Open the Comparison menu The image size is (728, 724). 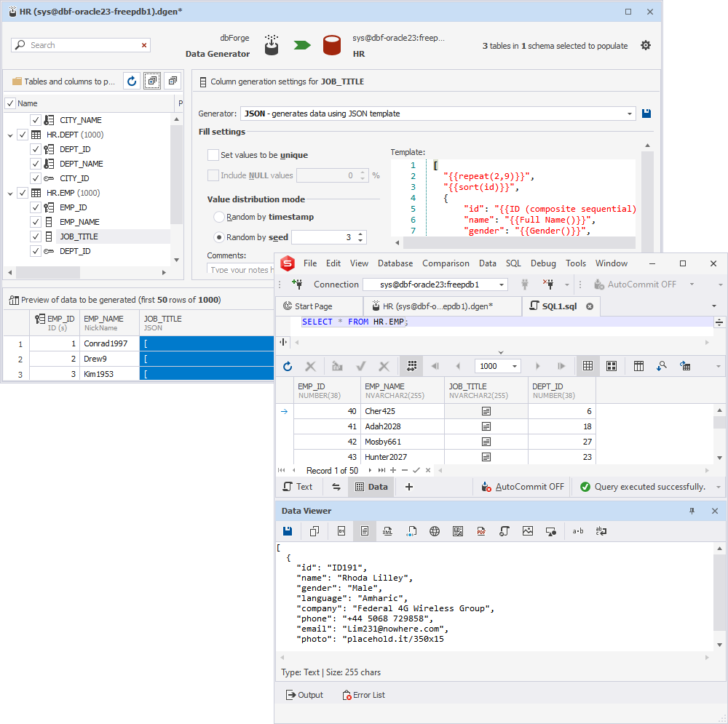(x=446, y=263)
